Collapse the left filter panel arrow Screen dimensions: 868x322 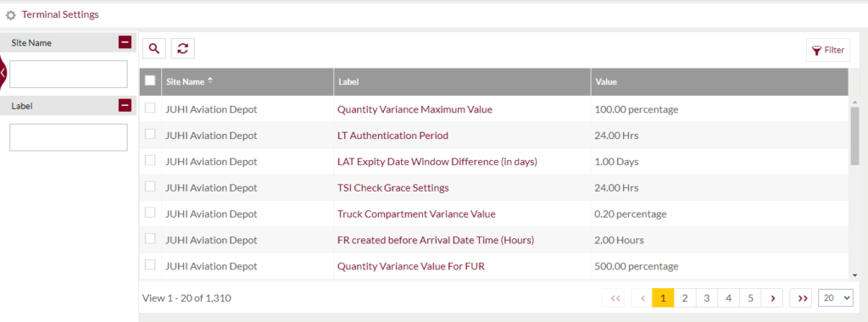3,72
